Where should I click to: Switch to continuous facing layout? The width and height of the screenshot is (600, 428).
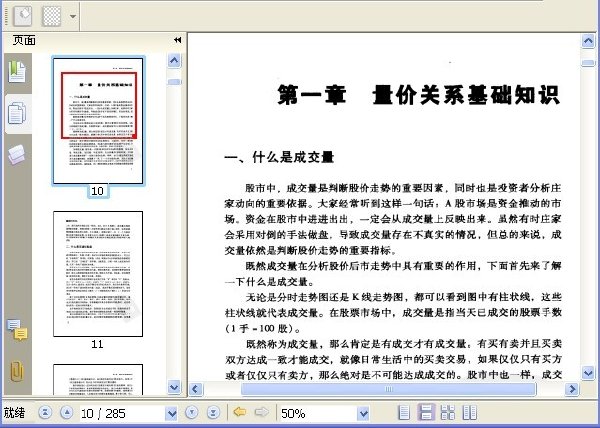tap(448, 413)
